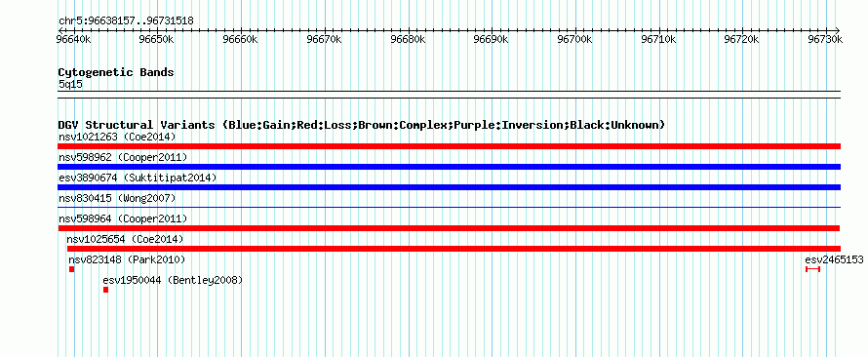868x357 pixels.
Task: Click the 96640k ruler tick label
Action: tap(74, 39)
